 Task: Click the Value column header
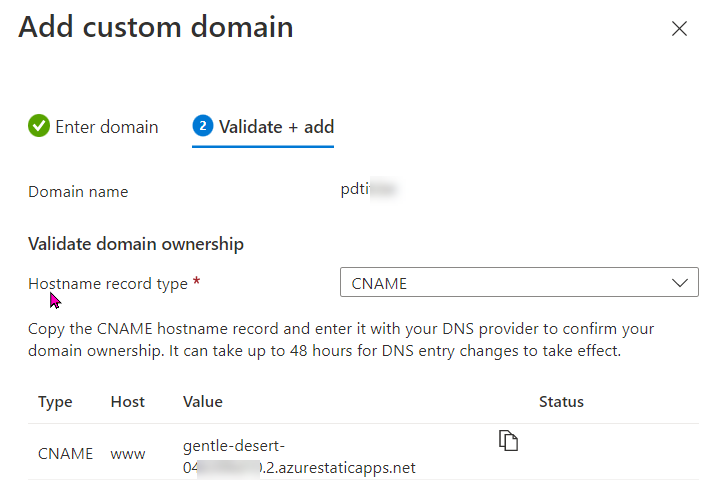pos(202,402)
